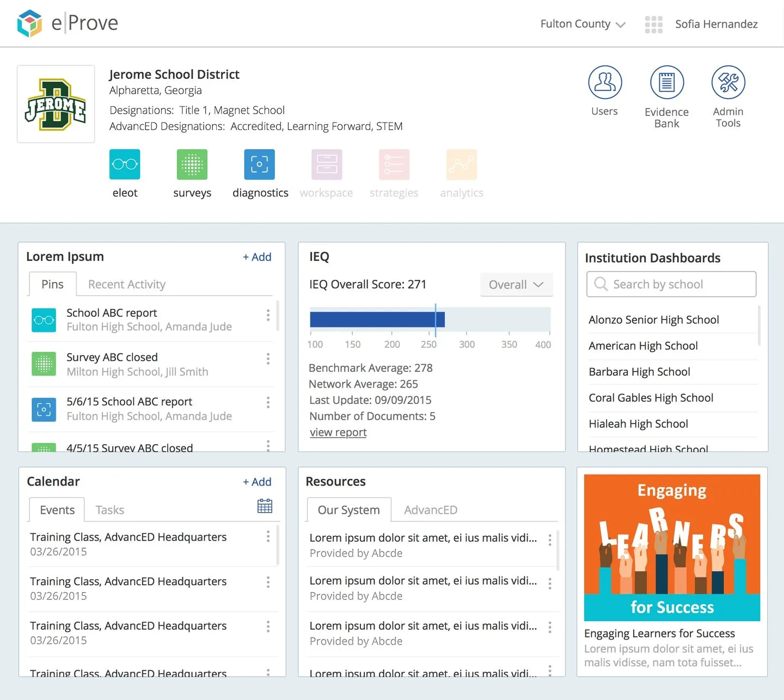Open options menu for School ABC report pin

coord(268,316)
